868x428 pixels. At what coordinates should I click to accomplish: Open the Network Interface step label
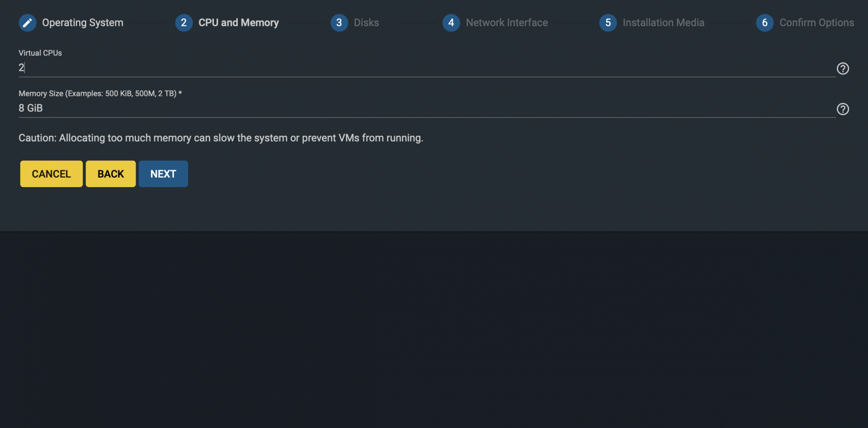(507, 23)
